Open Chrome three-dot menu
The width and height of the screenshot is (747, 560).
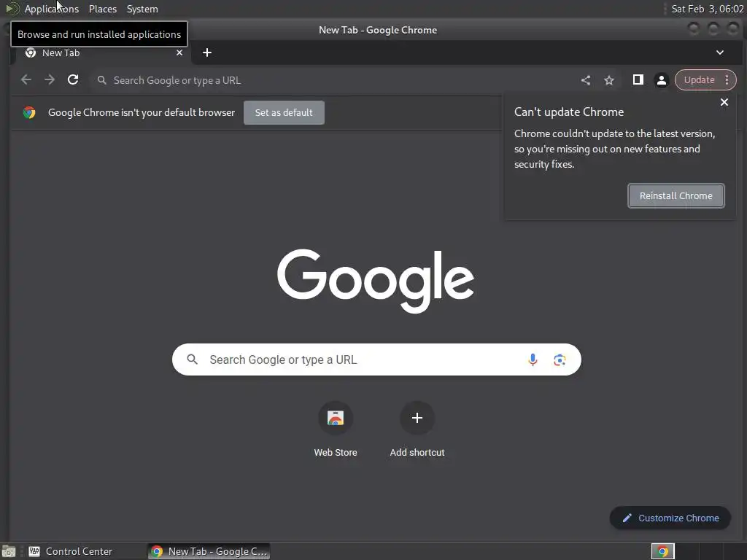point(727,80)
